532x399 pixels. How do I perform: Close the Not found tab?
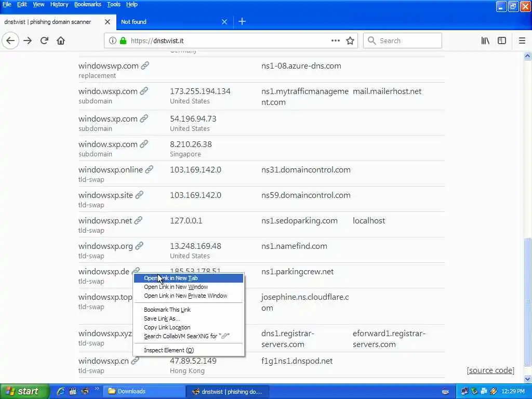point(224,22)
